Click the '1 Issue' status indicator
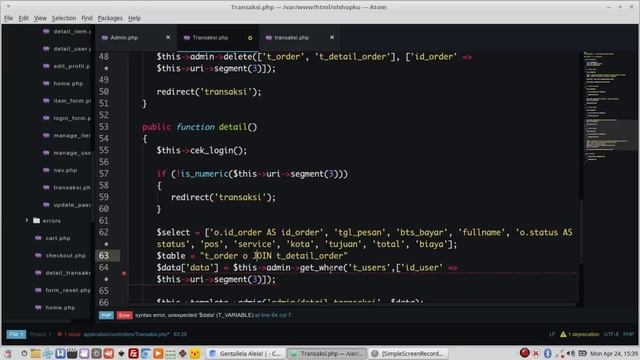Image resolution: width=640 pixels, height=360 pixels. click(69, 334)
